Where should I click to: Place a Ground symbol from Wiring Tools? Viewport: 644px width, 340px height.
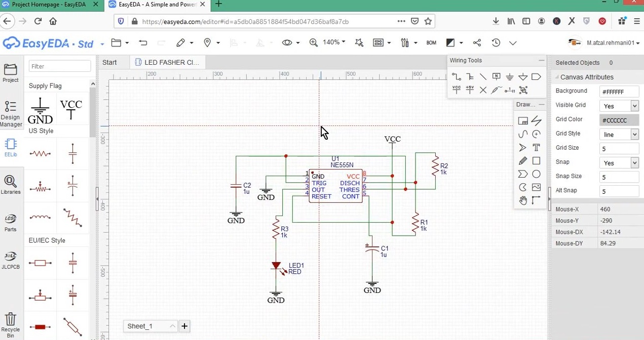coord(510,77)
